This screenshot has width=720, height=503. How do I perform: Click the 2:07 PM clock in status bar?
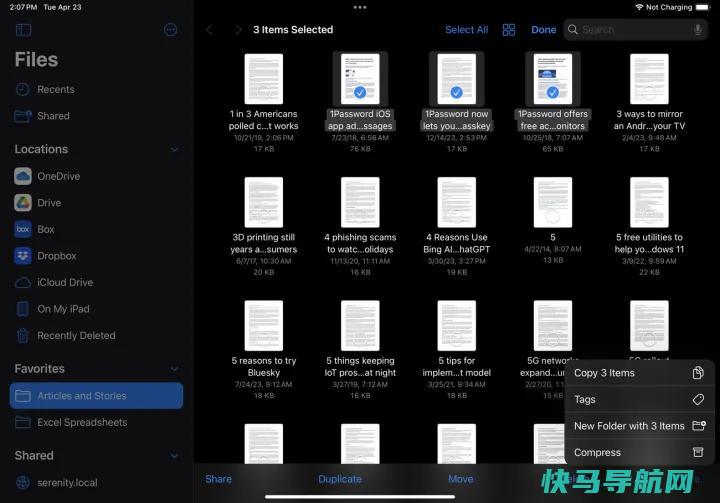[x=23, y=7]
